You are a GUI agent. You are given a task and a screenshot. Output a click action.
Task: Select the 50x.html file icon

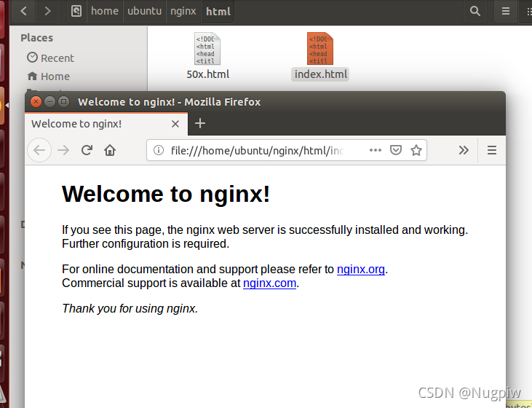coord(207,48)
